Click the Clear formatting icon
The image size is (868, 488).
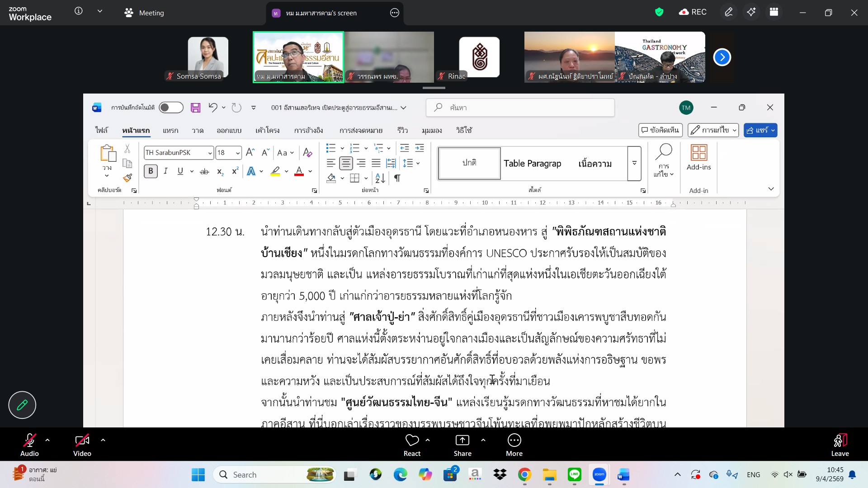click(307, 153)
